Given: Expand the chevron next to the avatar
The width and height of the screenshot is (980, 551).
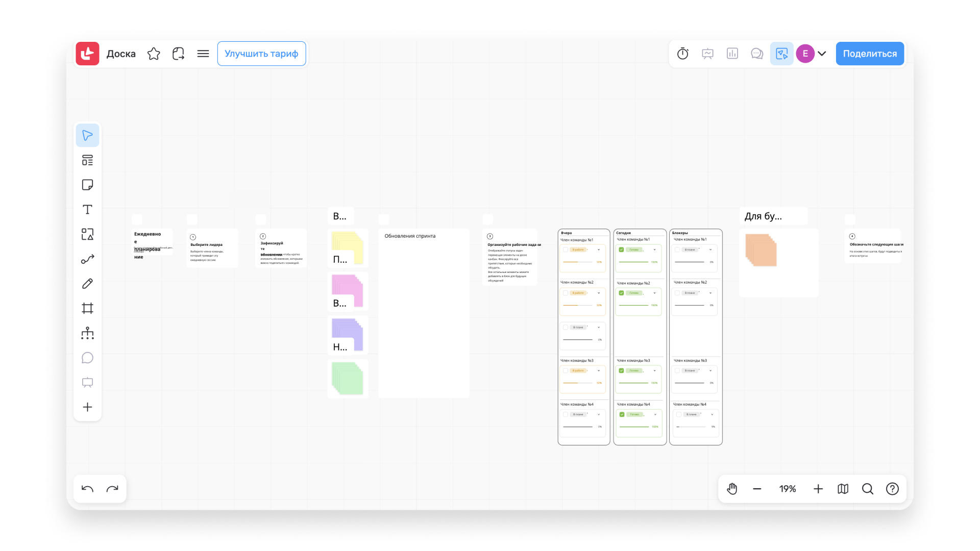Looking at the screenshot, I should pos(822,54).
